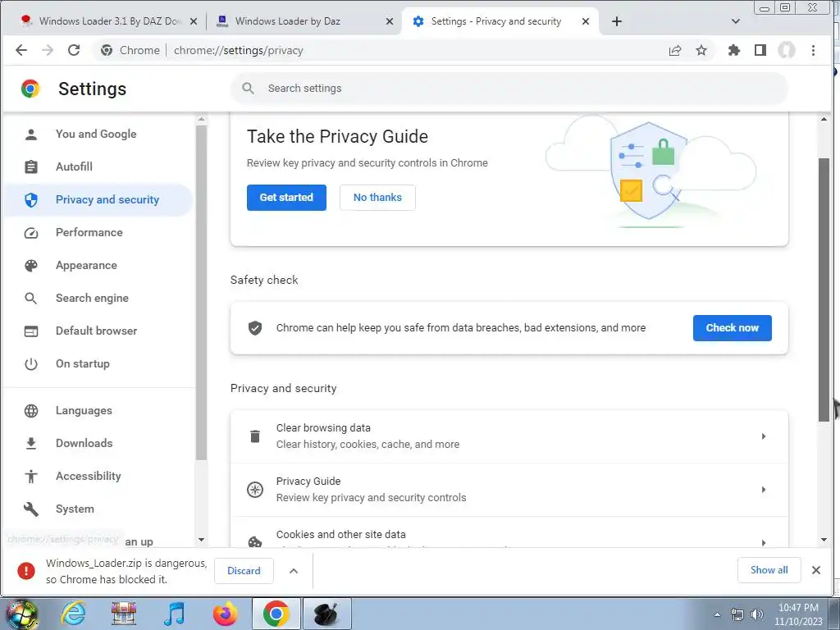Image resolution: width=840 pixels, height=630 pixels.
Task: Open Accessibility settings
Action: (x=97, y=477)
